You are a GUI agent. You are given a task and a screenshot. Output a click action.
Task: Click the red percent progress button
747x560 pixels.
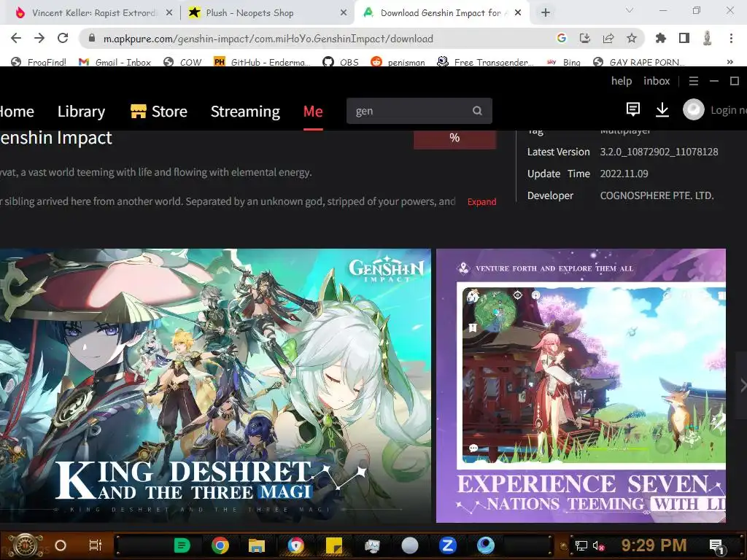(455, 138)
